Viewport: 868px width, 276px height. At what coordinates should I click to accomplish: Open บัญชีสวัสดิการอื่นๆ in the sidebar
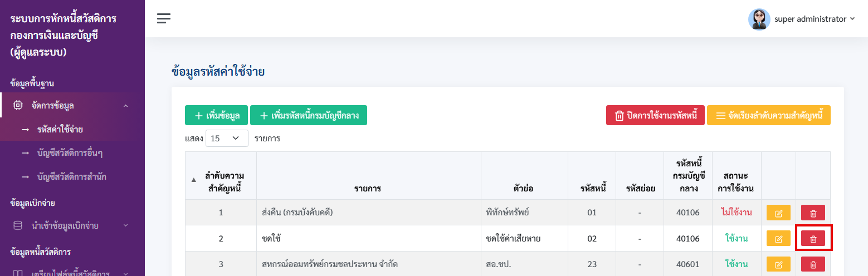pos(71,153)
